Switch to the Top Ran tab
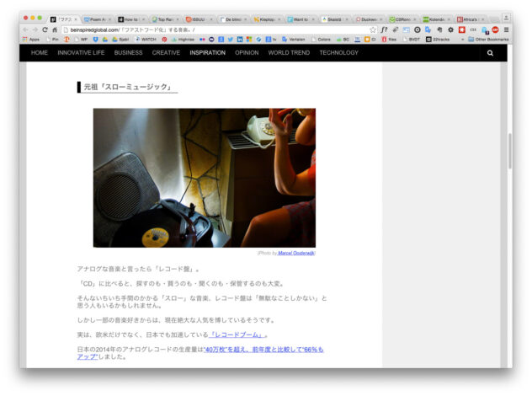The width and height of the screenshot is (532, 396). (164, 18)
